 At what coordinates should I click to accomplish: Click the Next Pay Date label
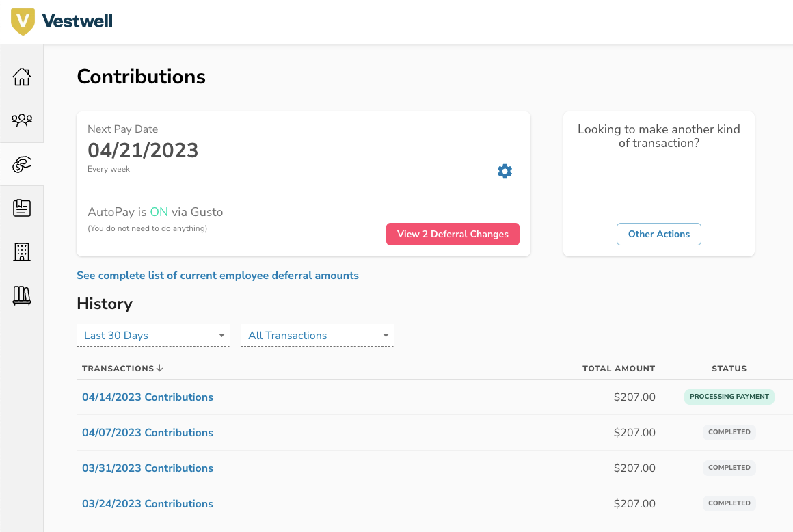pyautogui.click(x=123, y=129)
